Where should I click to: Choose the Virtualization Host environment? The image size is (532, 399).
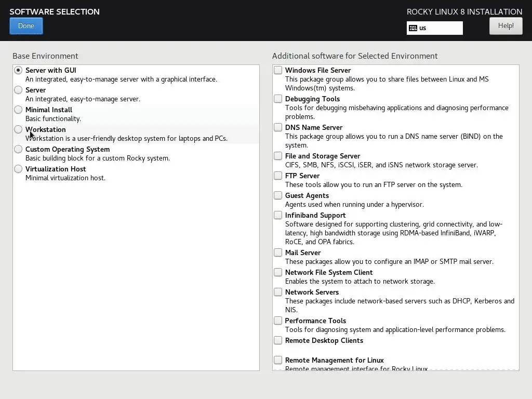point(19,169)
